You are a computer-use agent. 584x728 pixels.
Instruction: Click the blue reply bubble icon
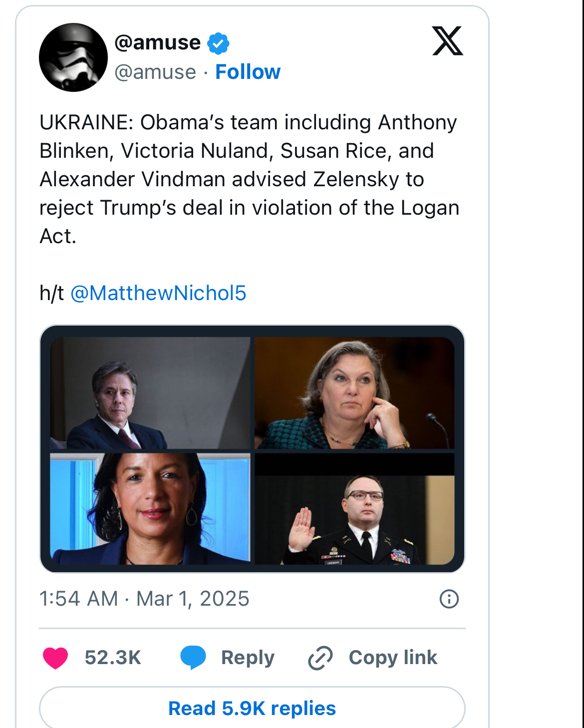[x=193, y=657]
